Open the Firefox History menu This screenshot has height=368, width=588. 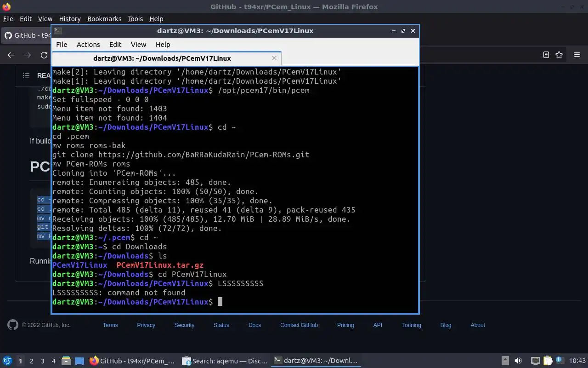(x=70, y=19)
